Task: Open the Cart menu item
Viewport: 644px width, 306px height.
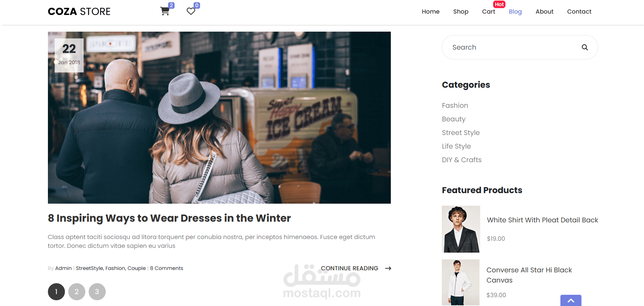Action: click(488, 12)
